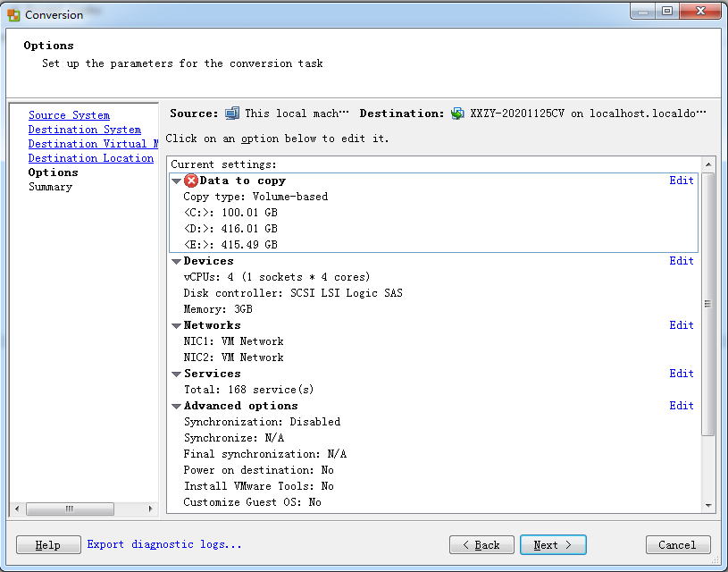Edit the Advanced options settings

click(682, 405)
